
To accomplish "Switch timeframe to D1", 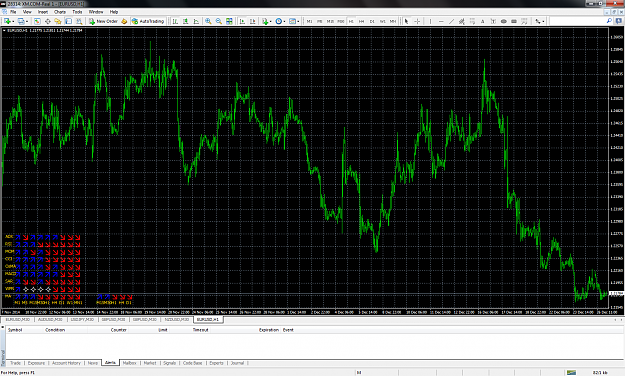I will point(372,21).
